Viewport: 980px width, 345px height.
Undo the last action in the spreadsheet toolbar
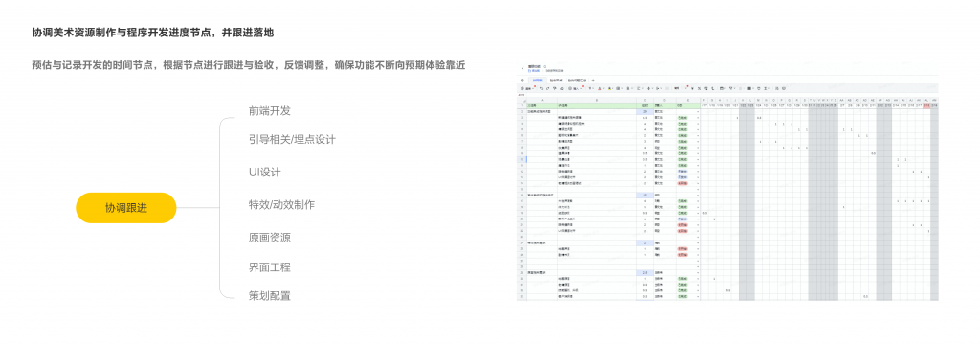point(542,88)
